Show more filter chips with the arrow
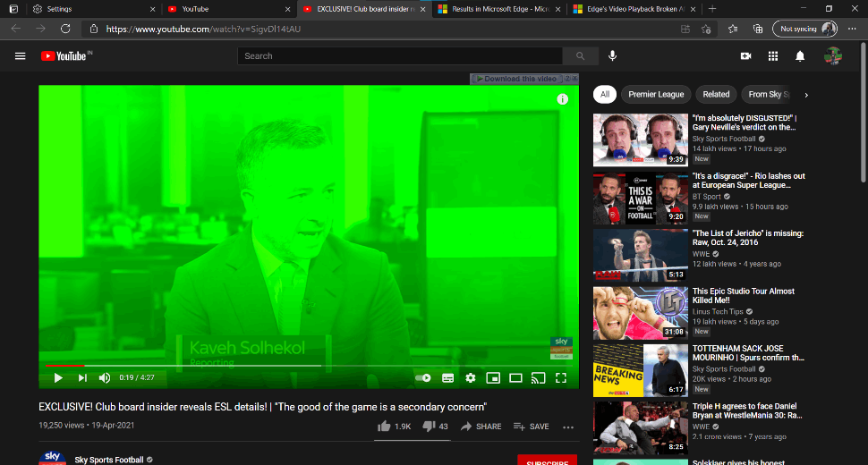868x465 pixels. pos(806,95)
